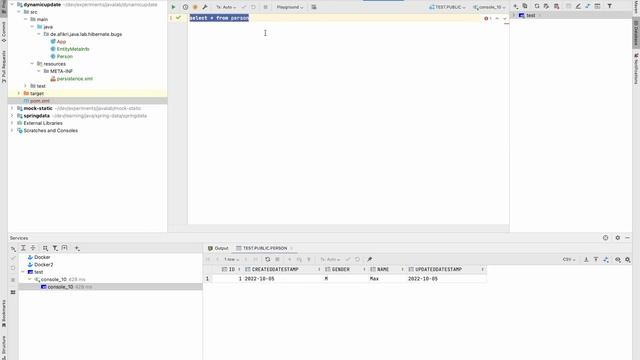Sort by ID column header

tap(228, 269)
